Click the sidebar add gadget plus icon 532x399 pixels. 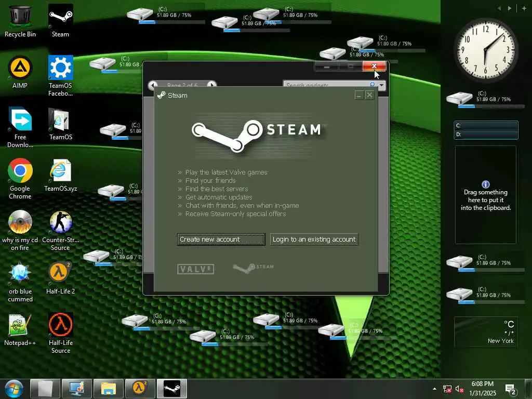[x=524, y=8]
